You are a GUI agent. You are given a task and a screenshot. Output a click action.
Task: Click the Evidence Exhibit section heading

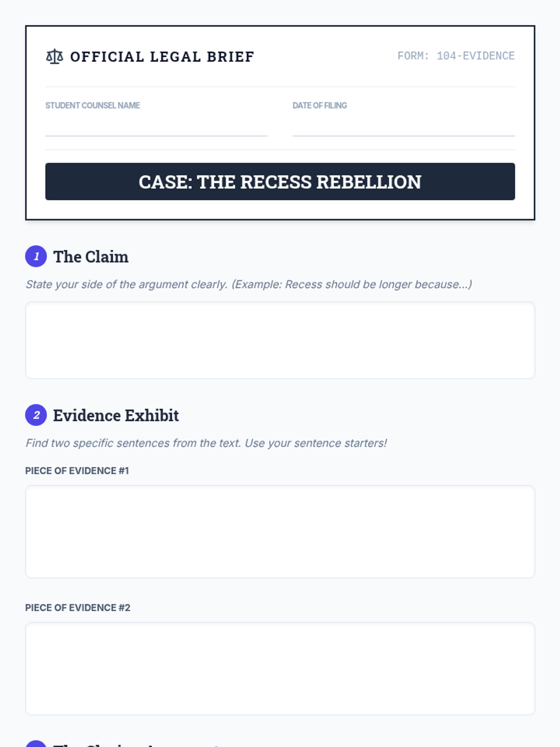coord(116,416)
